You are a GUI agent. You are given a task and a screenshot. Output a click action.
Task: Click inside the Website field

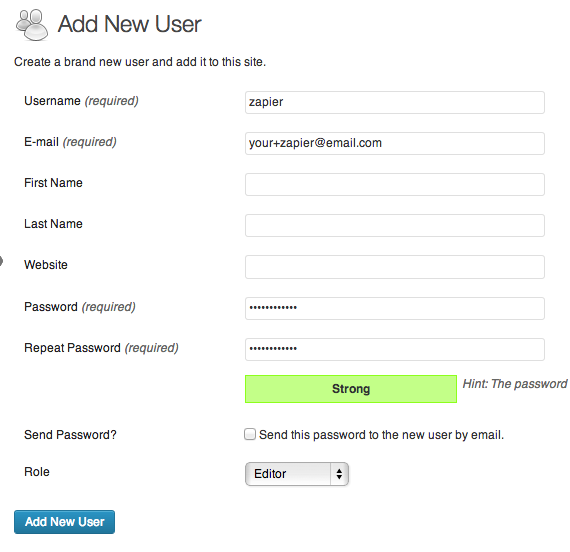coord(395,267)
